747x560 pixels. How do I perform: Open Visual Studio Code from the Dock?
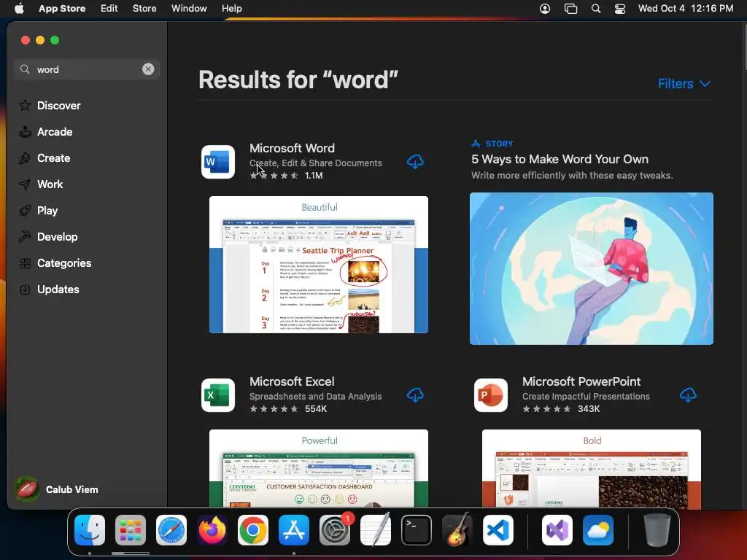498,530
